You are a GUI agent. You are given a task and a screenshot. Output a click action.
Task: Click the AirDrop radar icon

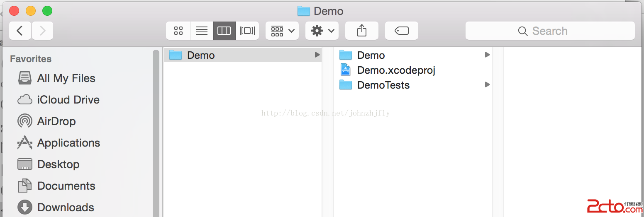point(25,121)
